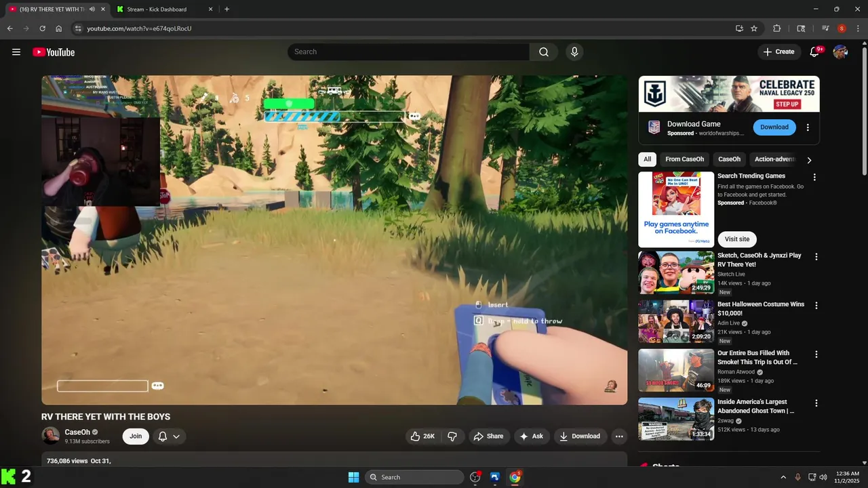Go to YouTube home via logo

click(54, 52)
